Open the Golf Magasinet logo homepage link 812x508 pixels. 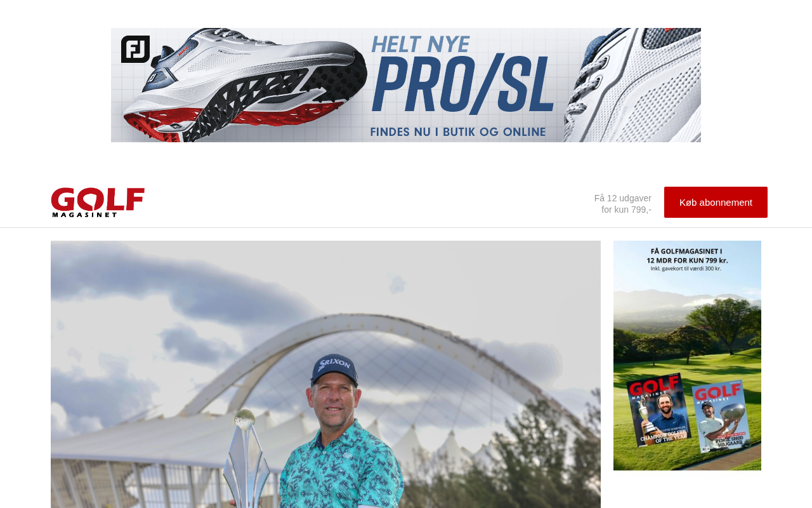(98, 203)
